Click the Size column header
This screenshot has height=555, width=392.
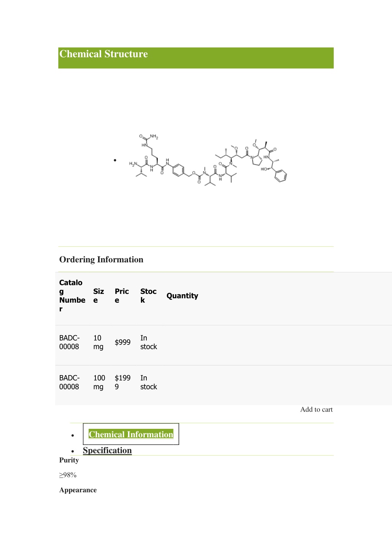[98, 296]
